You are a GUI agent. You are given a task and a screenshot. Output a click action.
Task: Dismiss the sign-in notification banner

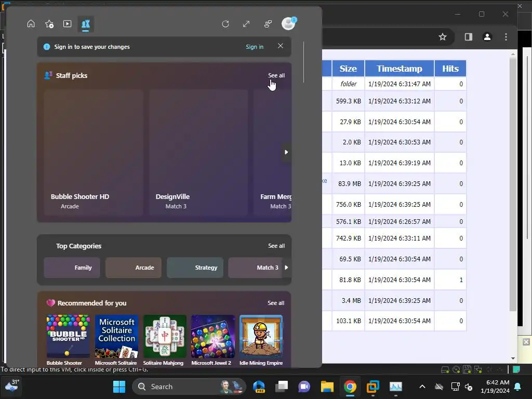point(280,46)
